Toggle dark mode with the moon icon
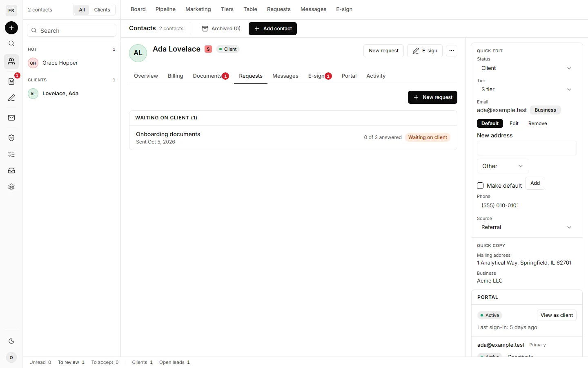Image resolution: width=588 pixels, height=368 pixels. pyautogui.click(x=11, y=341)
